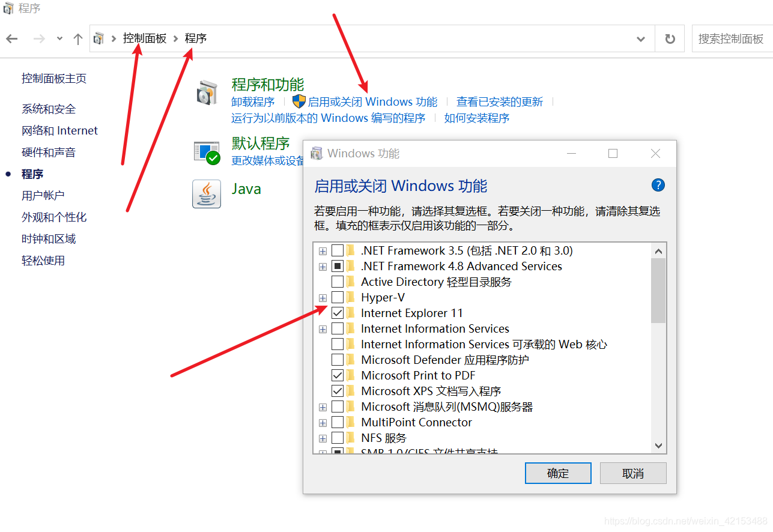
Task: Click the blue help question mark icon
Action: pos(658,185)
